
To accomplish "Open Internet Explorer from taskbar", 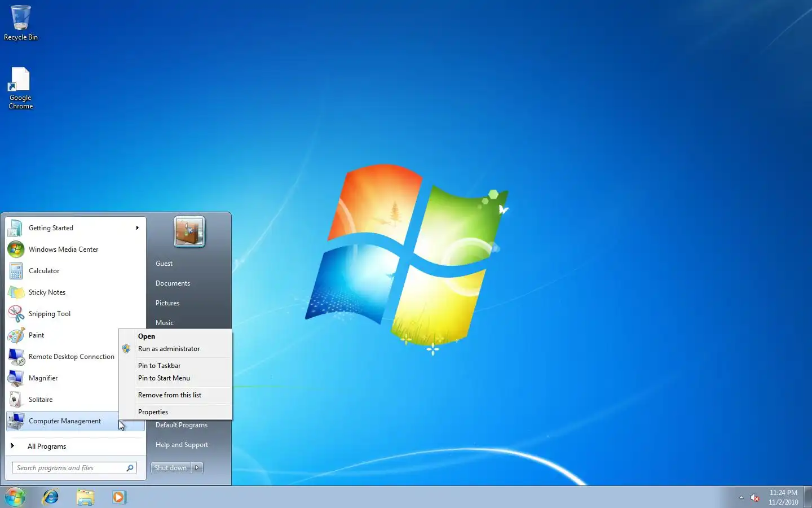I will pos(51,497).
